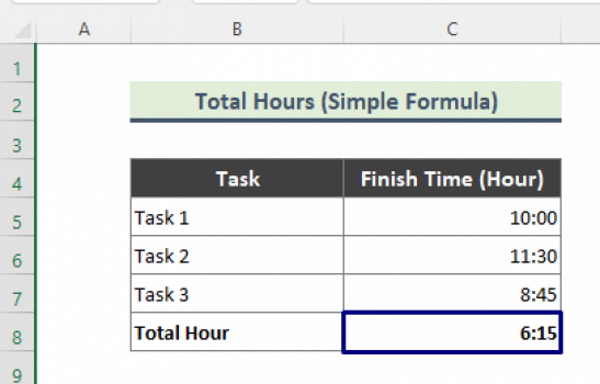Select column B header

237,29
